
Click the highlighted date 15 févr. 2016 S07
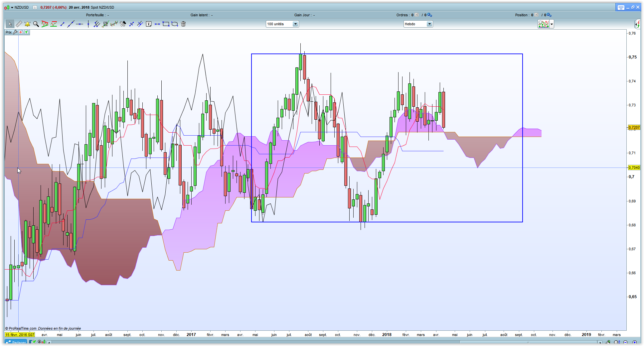[20, 335]
